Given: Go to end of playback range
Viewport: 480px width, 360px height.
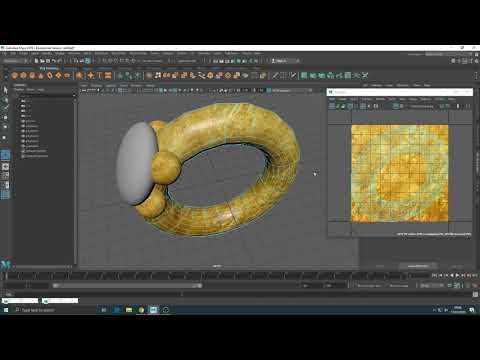Looking at the screenshot, I should (475, 276).
